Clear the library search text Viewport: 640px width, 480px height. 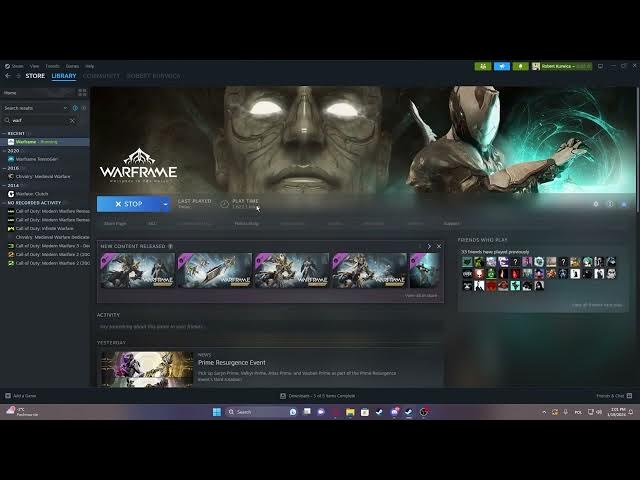point(72,120)
